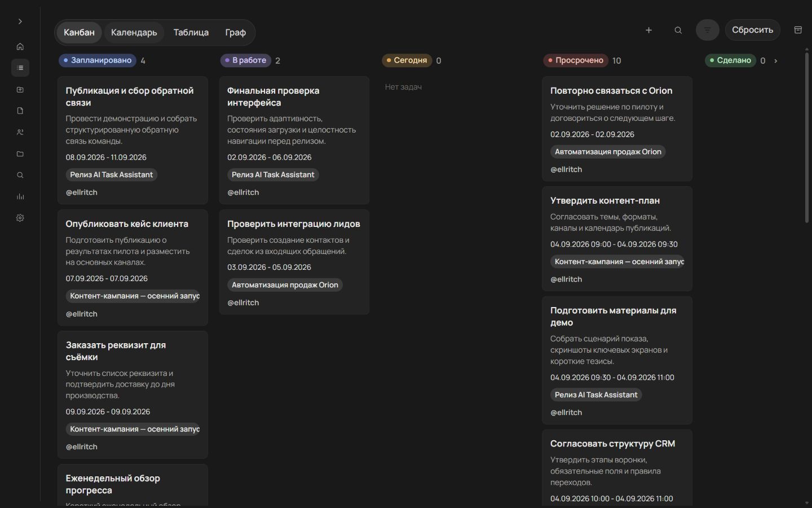Image resolution: width=812 pixels, height=508 pixels.
Task: Open card Проверить интеграцию лидов
Action: tap(294, 262)
